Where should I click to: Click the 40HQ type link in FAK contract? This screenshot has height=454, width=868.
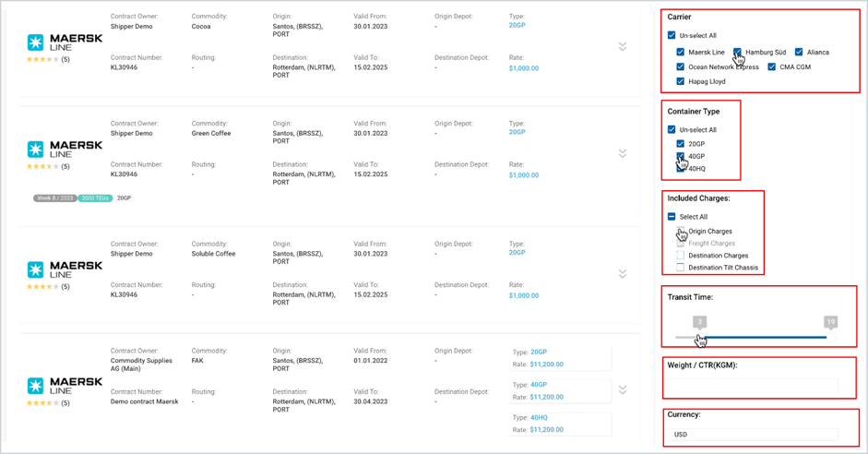click(x=540, y=418)
